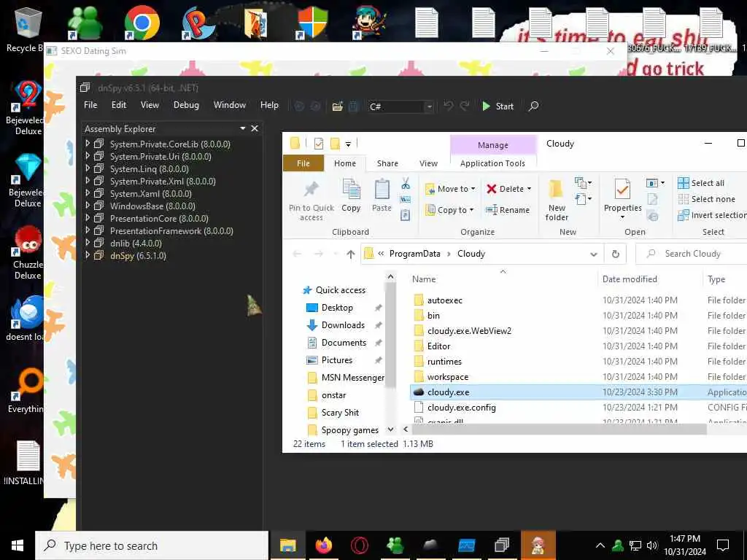Open MSN Messenger folder in navigation pane

coord(352,378)
